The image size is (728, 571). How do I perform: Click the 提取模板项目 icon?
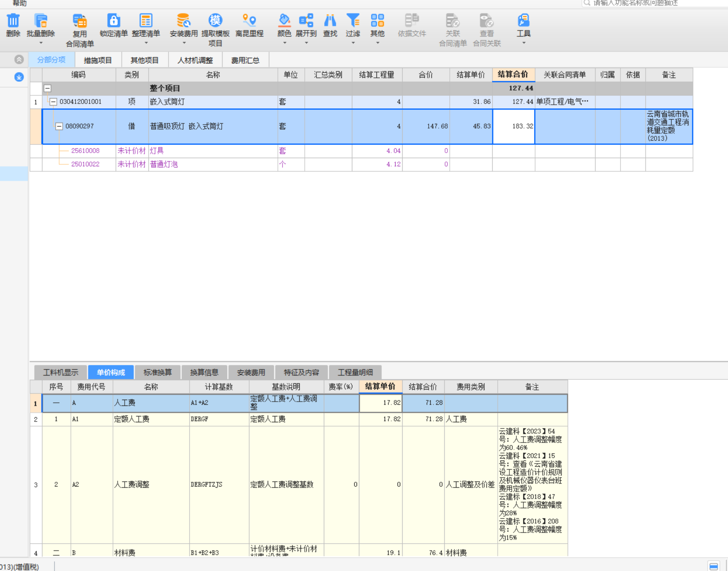pos(215,20)
